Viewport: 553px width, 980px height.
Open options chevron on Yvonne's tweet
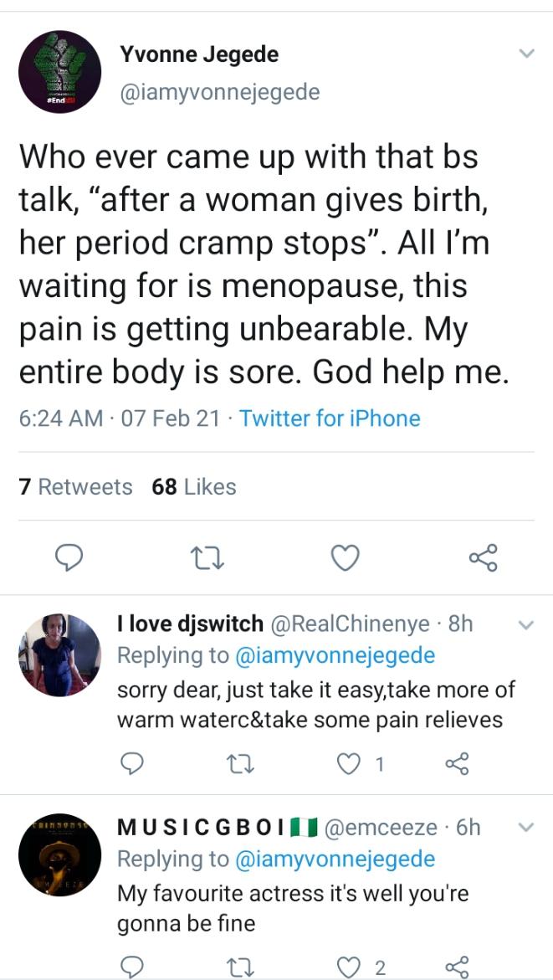(x=526, y=54)
